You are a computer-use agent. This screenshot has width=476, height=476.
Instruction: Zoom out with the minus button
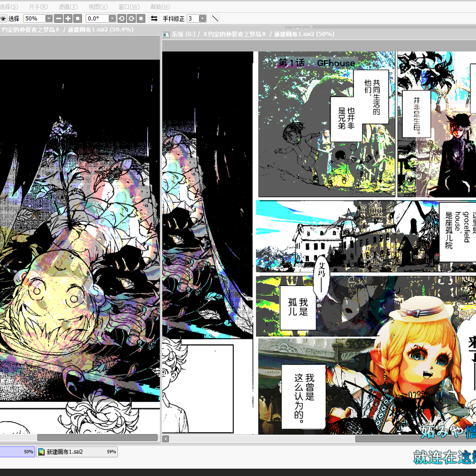click(x=59, y=19)
